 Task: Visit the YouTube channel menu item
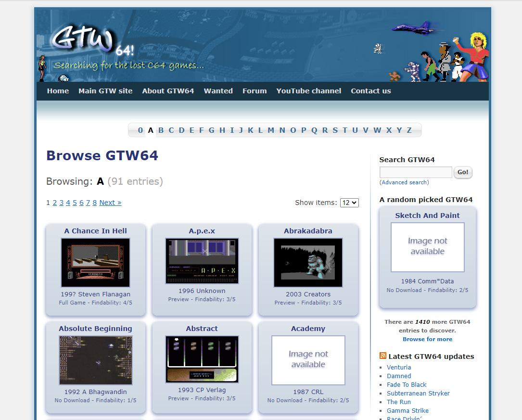coord(308,91)
